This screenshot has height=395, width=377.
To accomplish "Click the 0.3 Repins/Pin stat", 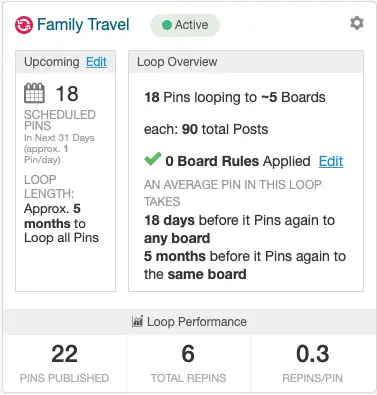I will click(313, 363).
